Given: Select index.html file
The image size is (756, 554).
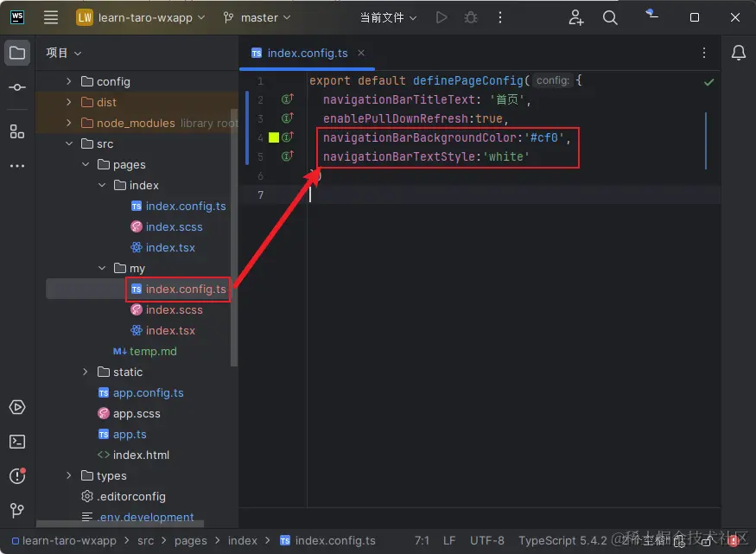Looking at the screenshot, I should 133,455.
